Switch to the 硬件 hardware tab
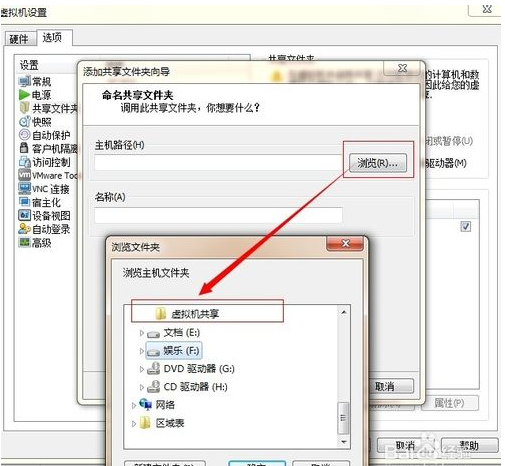 pyautogui.click(x=19, y=39)
